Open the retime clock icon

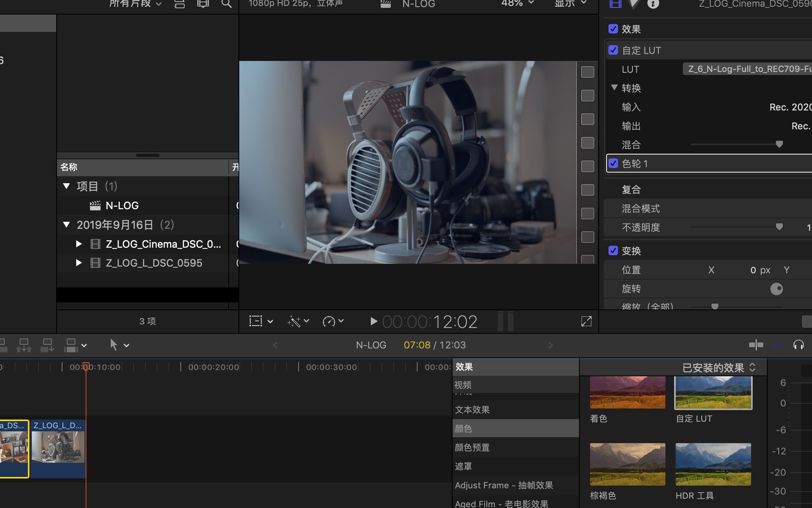tap(330, 321)
